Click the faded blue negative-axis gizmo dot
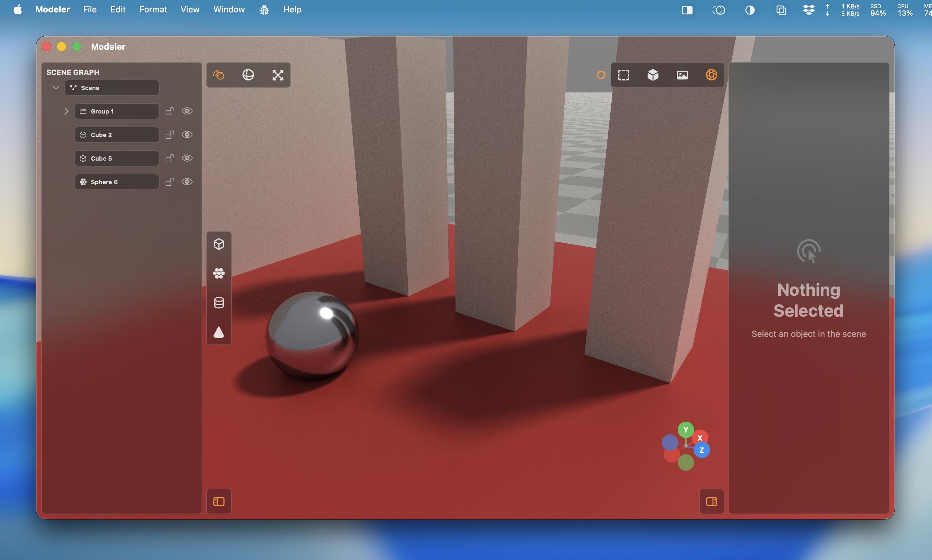The image size is (932, 560). click(x=670, y=443)
